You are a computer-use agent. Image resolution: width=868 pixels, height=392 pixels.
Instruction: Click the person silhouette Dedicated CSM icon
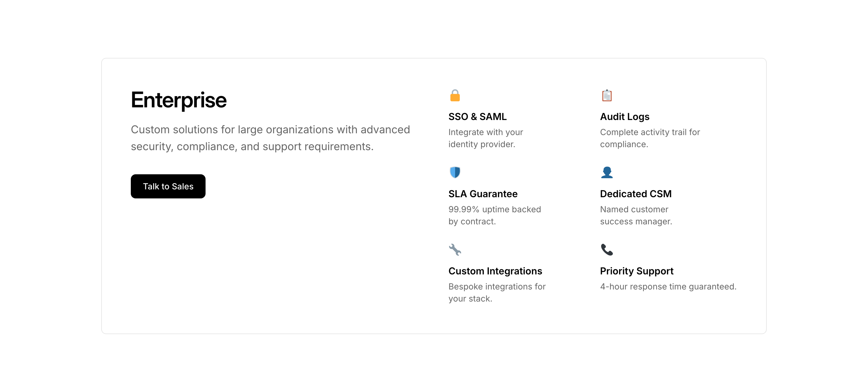click(606, 172)
